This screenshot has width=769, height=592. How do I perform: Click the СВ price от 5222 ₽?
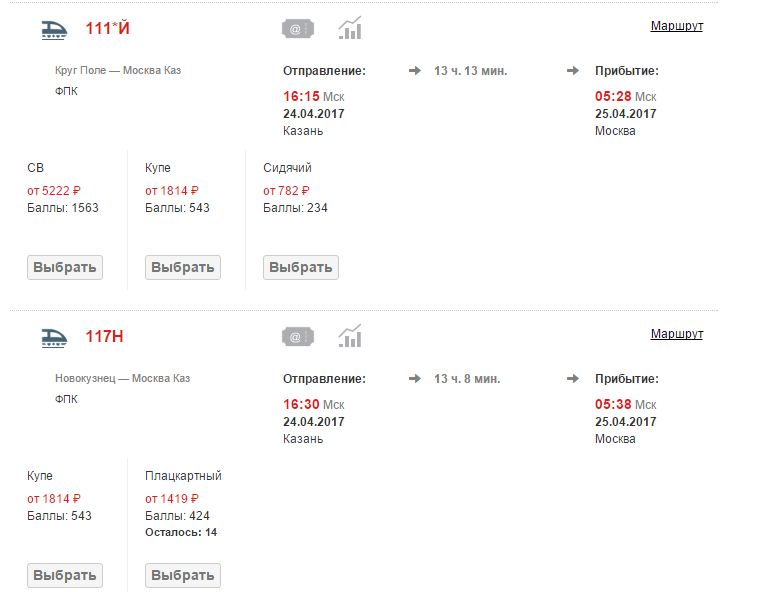tap(53, 191)
